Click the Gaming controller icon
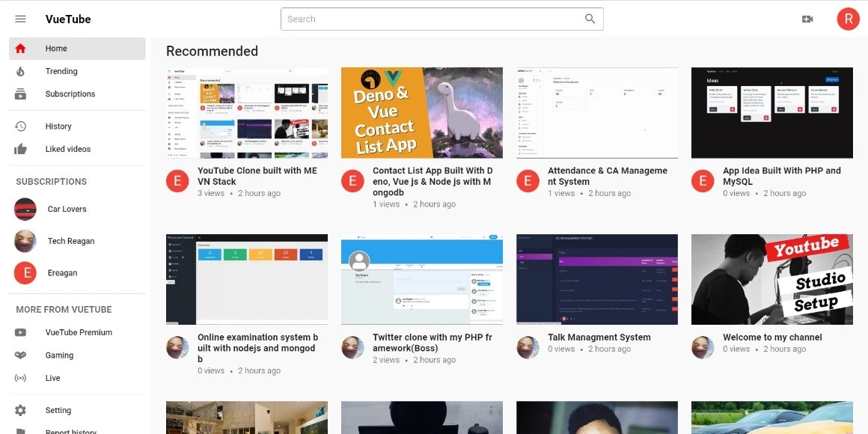This screenshot has height=434, width=868. coord(20,355)
